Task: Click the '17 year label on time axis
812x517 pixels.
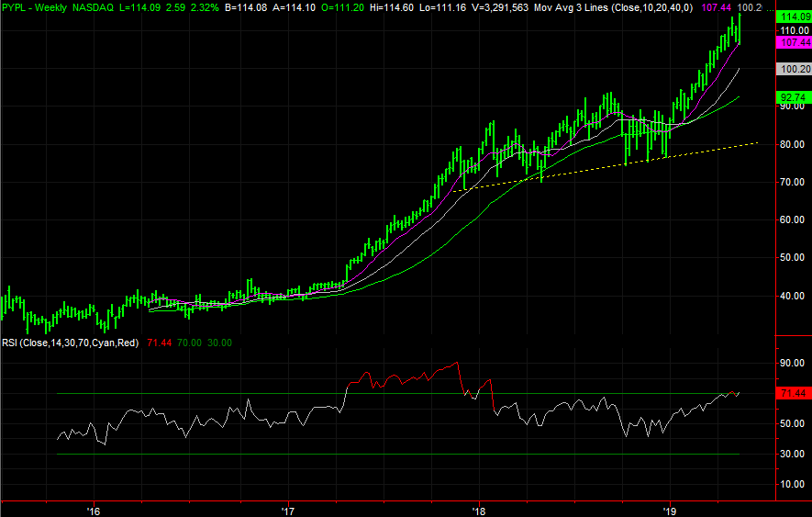Action: [x=287, y=511]
